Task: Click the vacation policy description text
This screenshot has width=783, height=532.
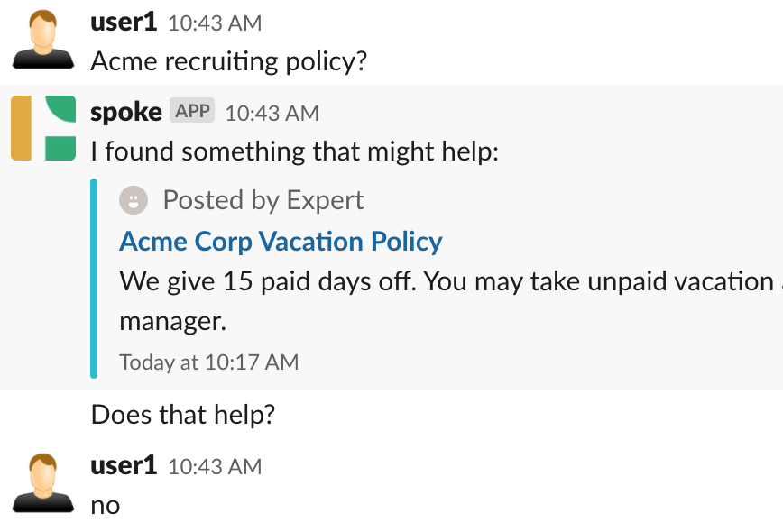Action: 451,301
